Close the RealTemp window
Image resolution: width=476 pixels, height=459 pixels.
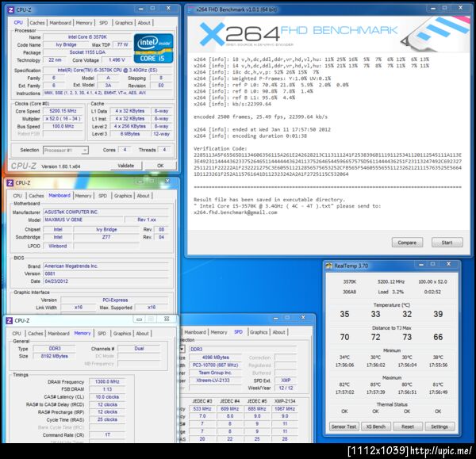449,264
